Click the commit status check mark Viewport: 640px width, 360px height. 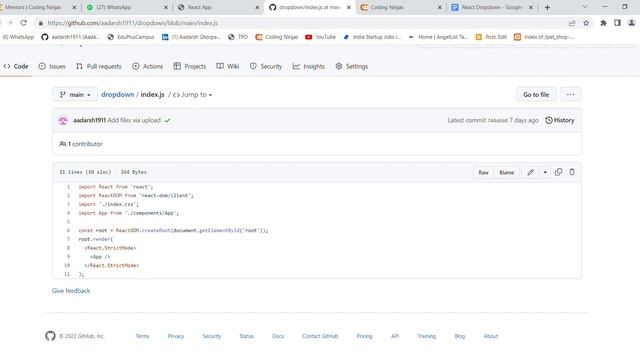pos(167,120)
